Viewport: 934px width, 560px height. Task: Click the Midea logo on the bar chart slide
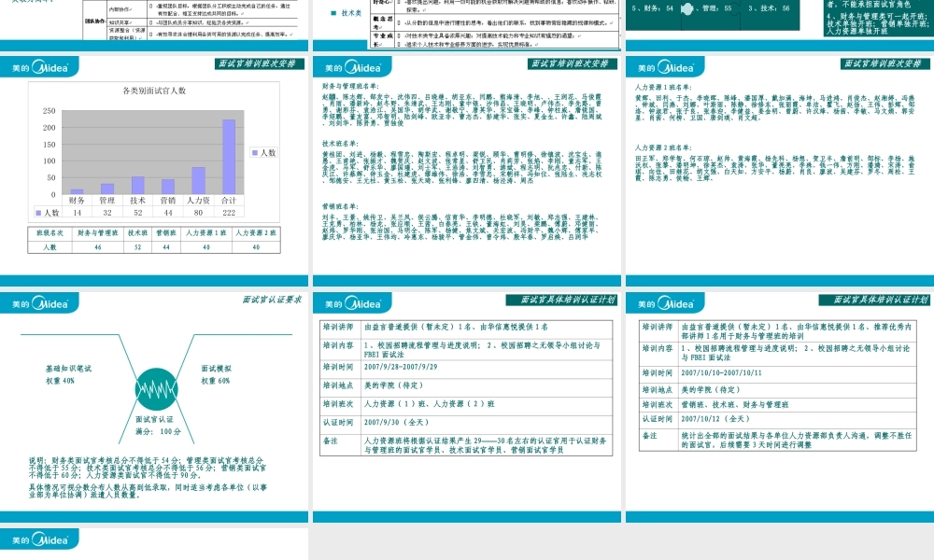coord(39,67)
